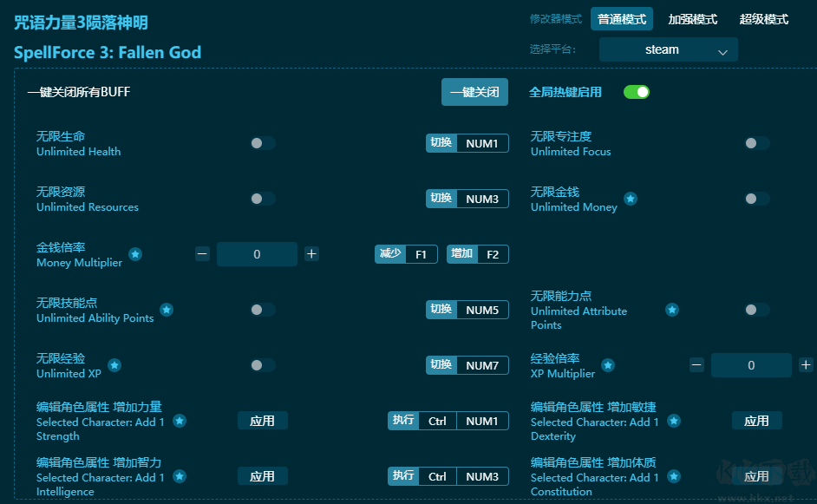Screen dimensions: 817x504
Task: Click star icon beside XP Multiplier
Action: click(608, 365)
